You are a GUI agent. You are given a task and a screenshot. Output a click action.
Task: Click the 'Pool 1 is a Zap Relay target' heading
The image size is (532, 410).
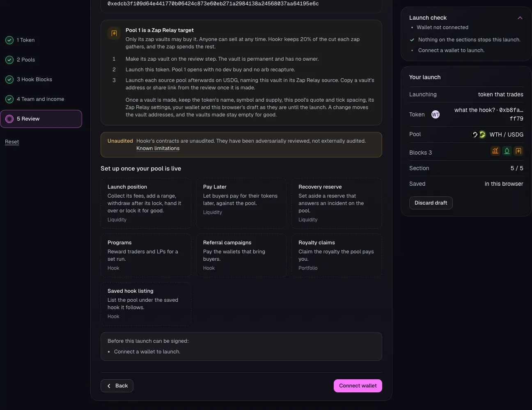pos(160,30)
